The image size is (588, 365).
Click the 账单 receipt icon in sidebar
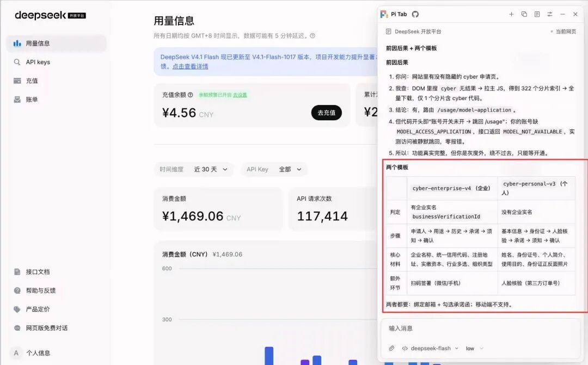click(17, 100)
